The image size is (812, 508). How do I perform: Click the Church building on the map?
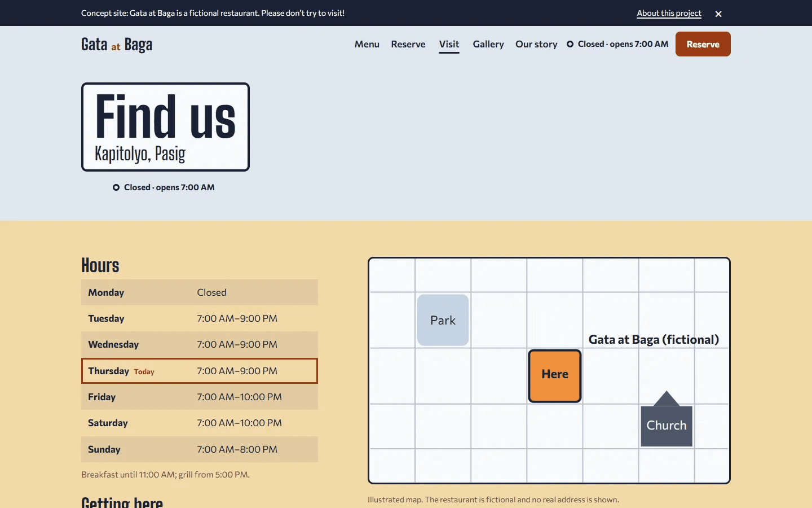point(667,419)
